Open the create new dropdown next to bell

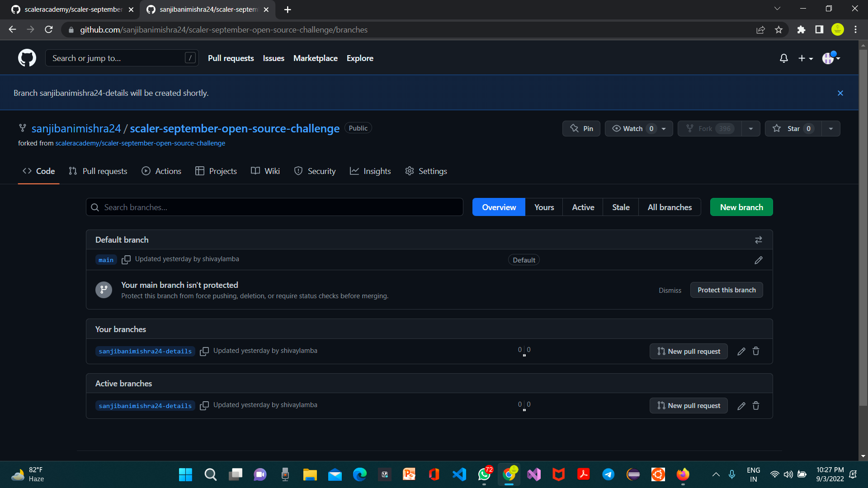805,58
